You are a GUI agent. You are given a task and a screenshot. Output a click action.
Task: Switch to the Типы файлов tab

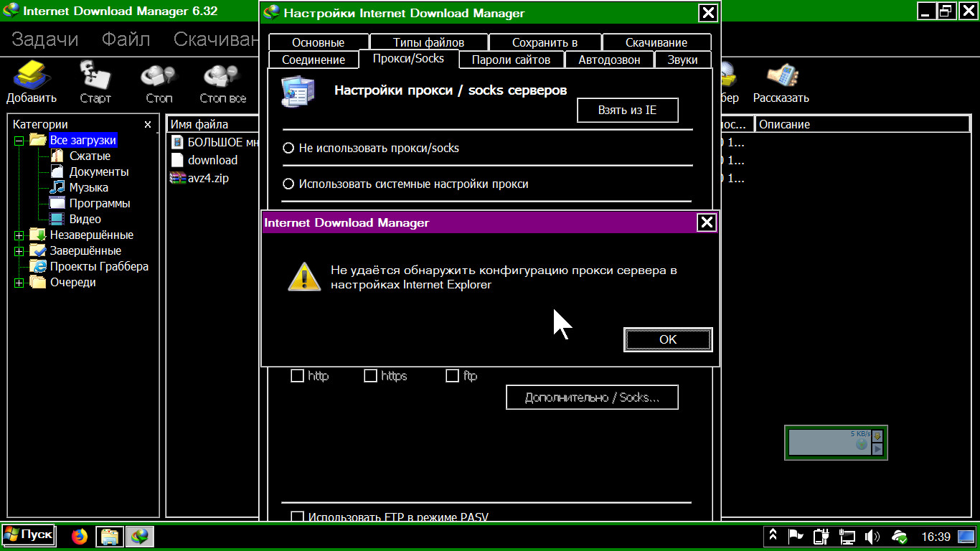pos(428,43)
